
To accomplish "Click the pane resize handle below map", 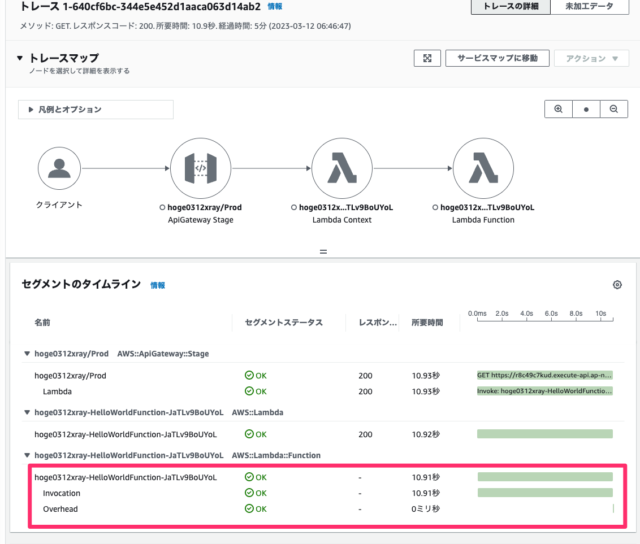I will pos(323,252).
